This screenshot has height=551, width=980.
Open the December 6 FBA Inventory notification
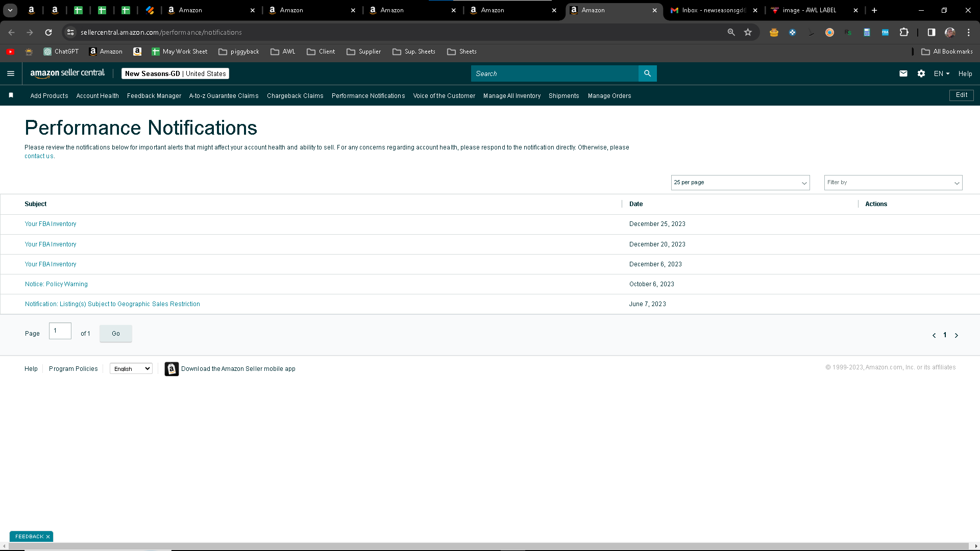point(51,264)
